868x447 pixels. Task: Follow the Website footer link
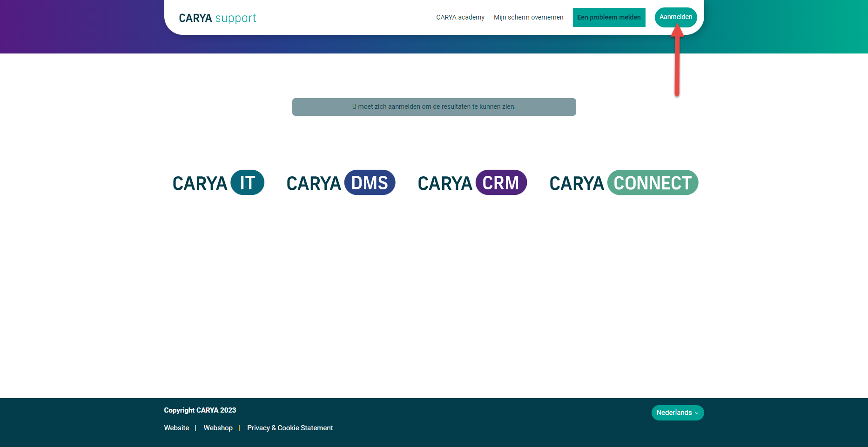pos(176,428)
